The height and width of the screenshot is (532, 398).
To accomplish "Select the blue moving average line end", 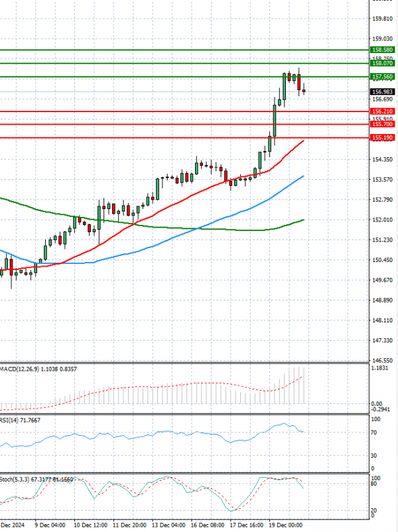I will 303,176.
